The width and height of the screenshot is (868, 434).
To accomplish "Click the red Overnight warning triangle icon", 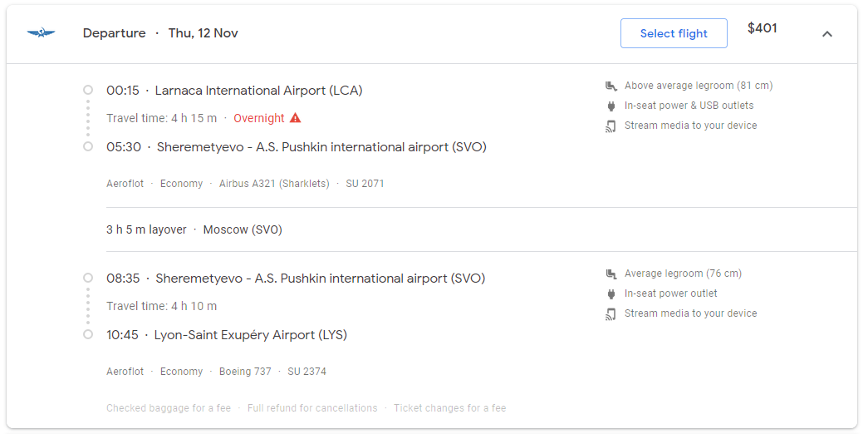I will tap(296, 118).
